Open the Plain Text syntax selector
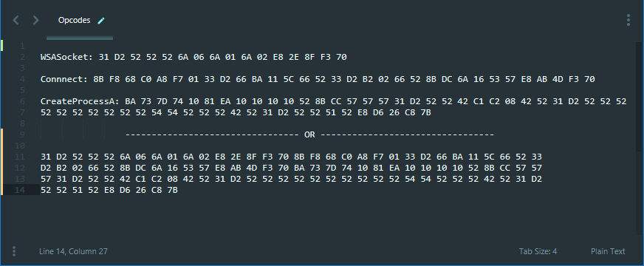Viewport: 644px width, 266px height. click(x=608, y=251)
